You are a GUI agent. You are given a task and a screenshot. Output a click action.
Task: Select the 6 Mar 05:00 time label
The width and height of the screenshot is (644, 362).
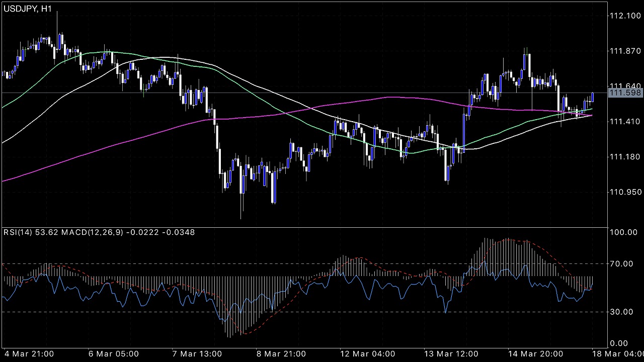[x=114, y=354]
